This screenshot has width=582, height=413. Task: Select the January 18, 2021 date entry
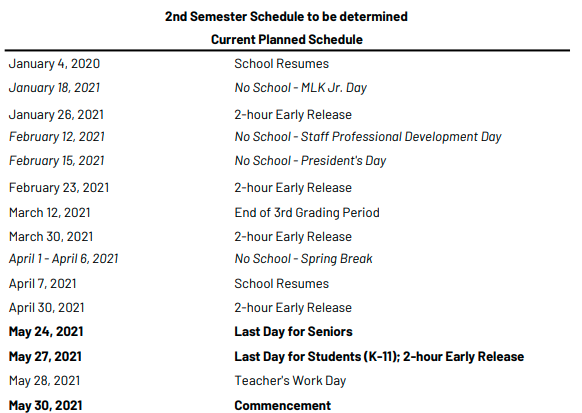[x=54, y=88]
